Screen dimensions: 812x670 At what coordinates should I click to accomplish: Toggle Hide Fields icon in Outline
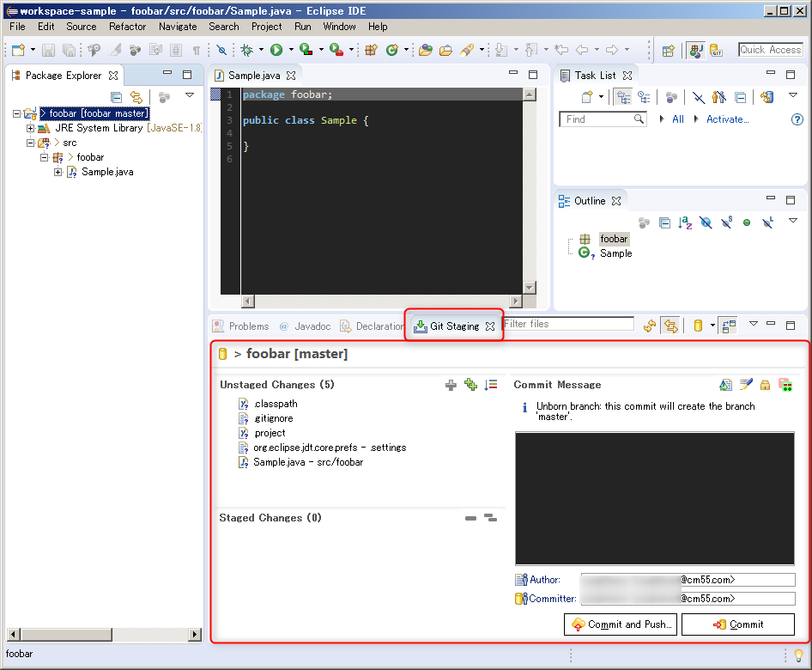coord(706,222)
